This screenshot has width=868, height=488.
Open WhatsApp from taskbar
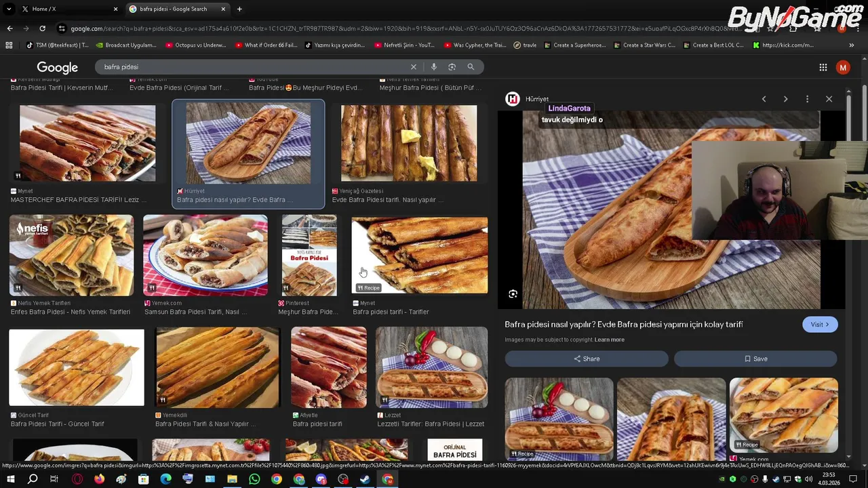tap(254, 479)
